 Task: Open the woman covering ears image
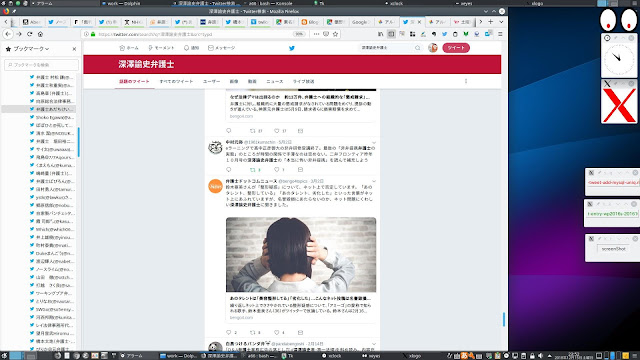click(301, 254)
